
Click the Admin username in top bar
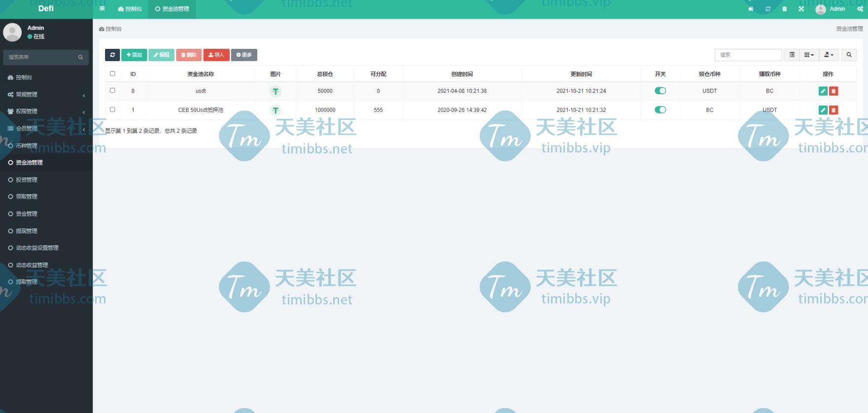click(837, 9)
